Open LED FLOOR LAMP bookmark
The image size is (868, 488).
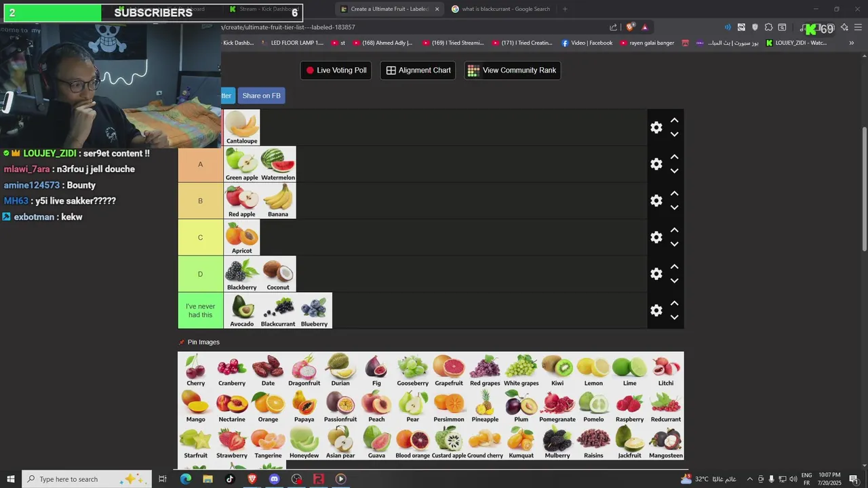coord(292,43)
